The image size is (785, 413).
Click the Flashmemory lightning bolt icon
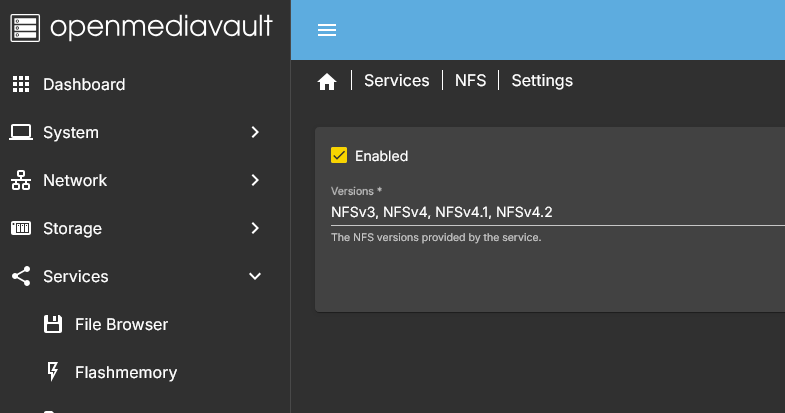coord(53,372)
